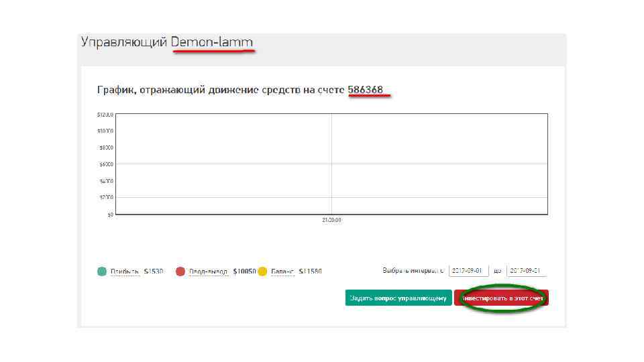Click the end date field after 'до'
This screenshot has width=644, height=362.
(526, 271)
